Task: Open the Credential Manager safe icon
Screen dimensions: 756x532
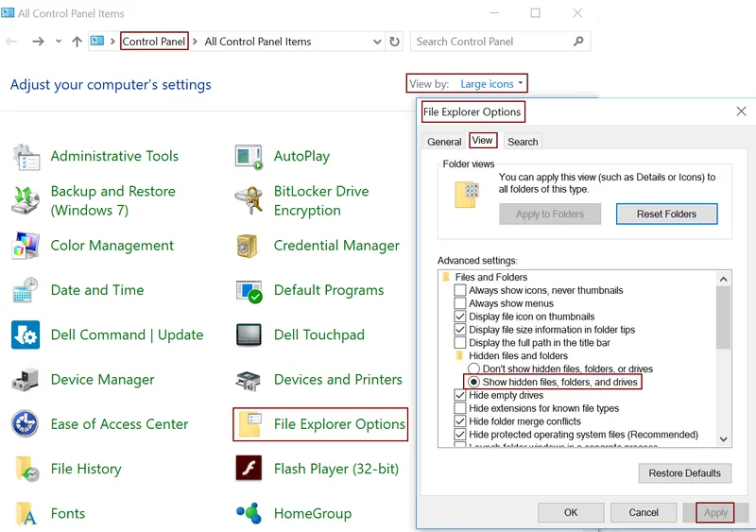Action: tap(249, 246)
